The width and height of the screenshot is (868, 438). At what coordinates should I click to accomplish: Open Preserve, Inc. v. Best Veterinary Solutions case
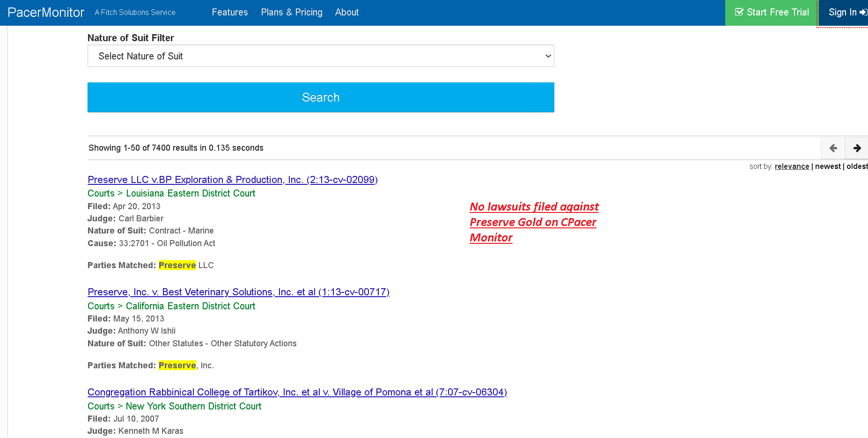coord(238,292)
